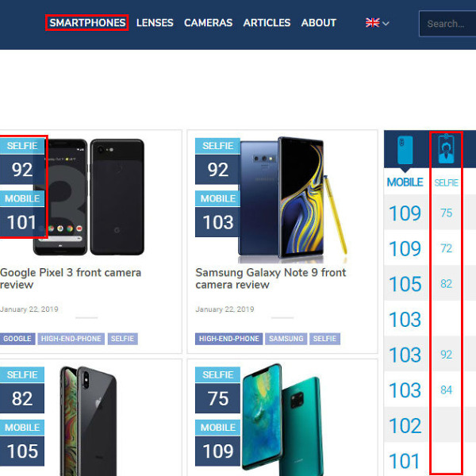Select ranking row 109 with selfie 72
Viewport: 476px width, 476px height.
click(x=430, y=248)
